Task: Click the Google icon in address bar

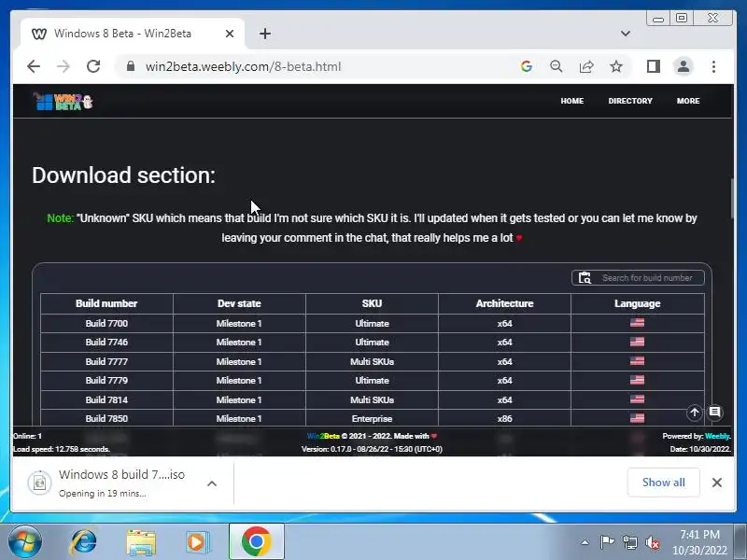Action: 527,66
